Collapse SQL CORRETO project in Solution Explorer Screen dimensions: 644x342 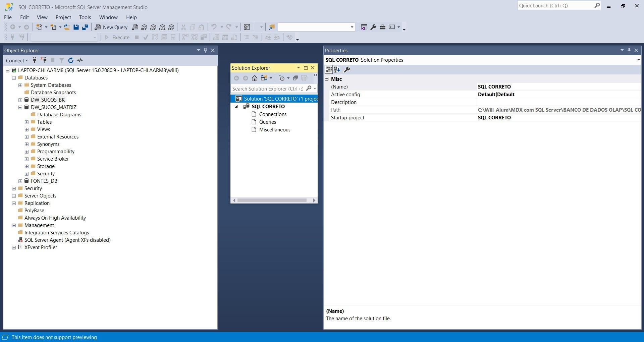(x=236, y=107)
